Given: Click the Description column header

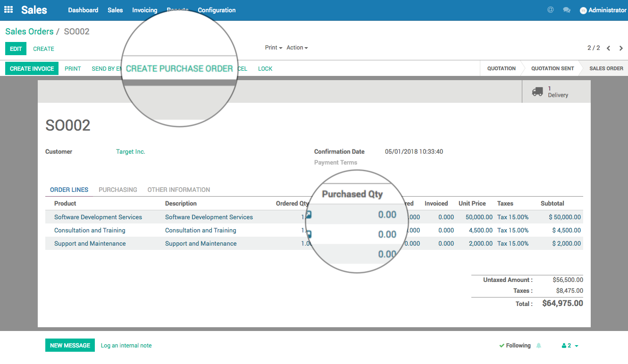Looking at the screenshot, I should [181, 204].
